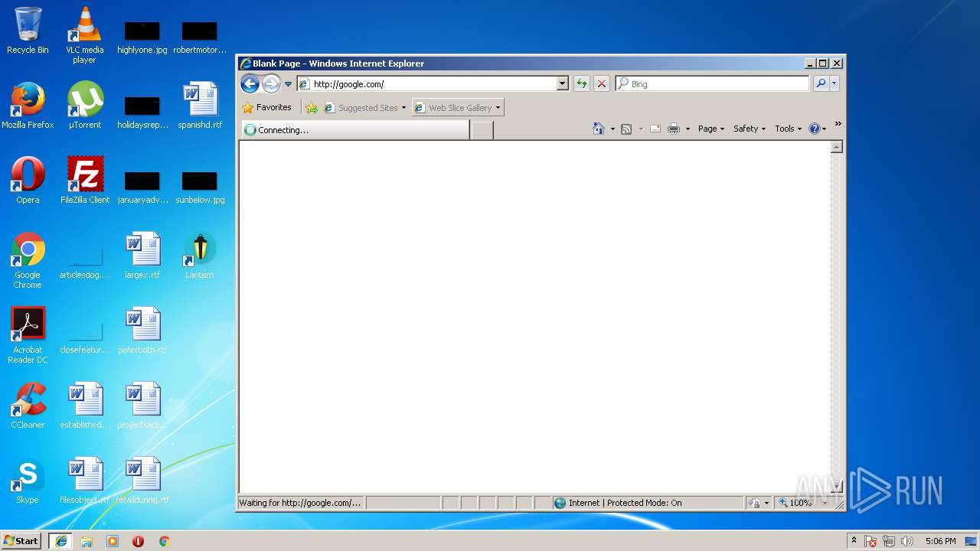The image size is (980, 551).
Task: Open Windows Explorer from taskbar
Action: [x=87, y=541]
